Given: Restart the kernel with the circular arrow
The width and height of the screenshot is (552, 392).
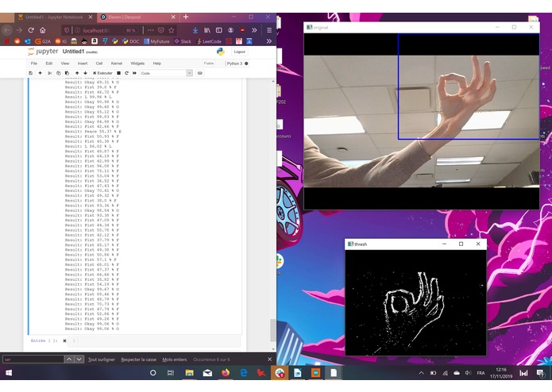Looking at the screenshot, I should pyautogui.click(x=127, y=73).
